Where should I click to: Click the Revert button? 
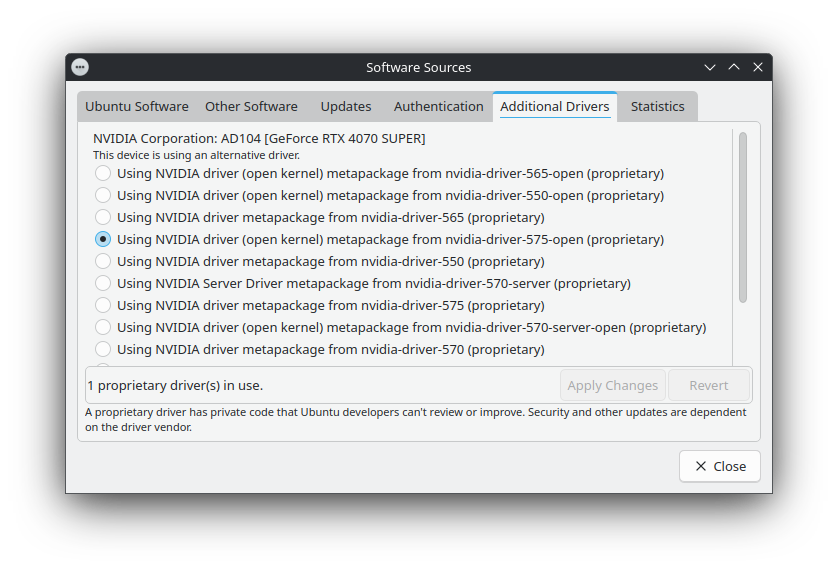tap(709, 385)
